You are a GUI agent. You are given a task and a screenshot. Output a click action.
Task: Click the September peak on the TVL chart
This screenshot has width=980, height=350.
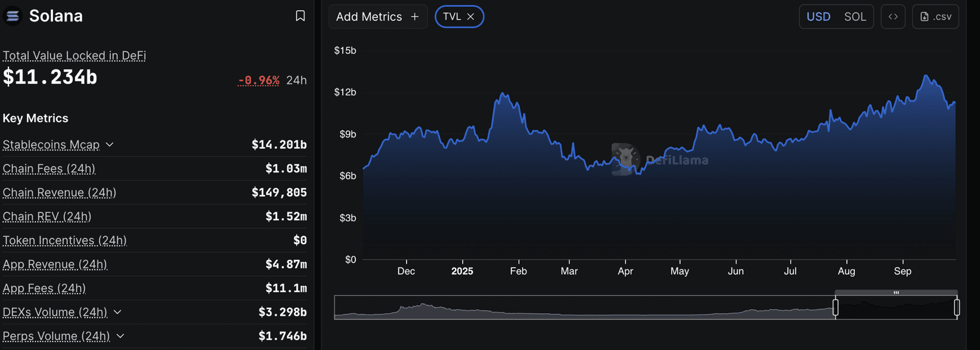(926, 76)
